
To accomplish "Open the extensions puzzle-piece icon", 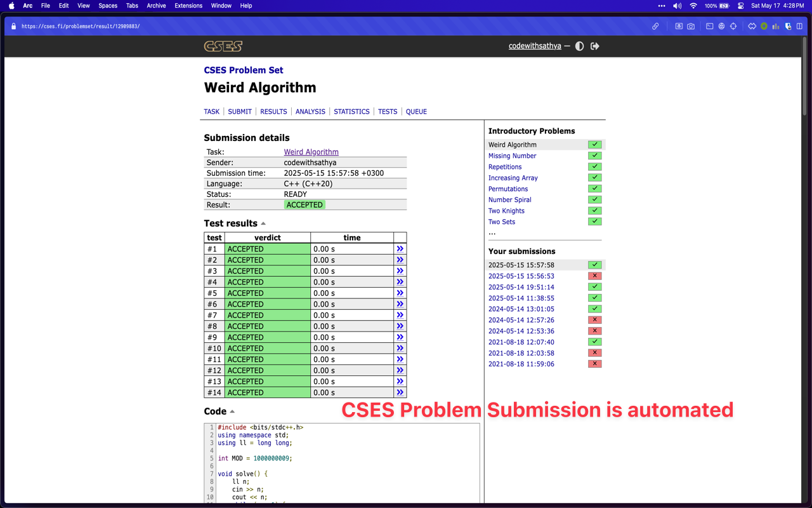I will tap(752, 27).
